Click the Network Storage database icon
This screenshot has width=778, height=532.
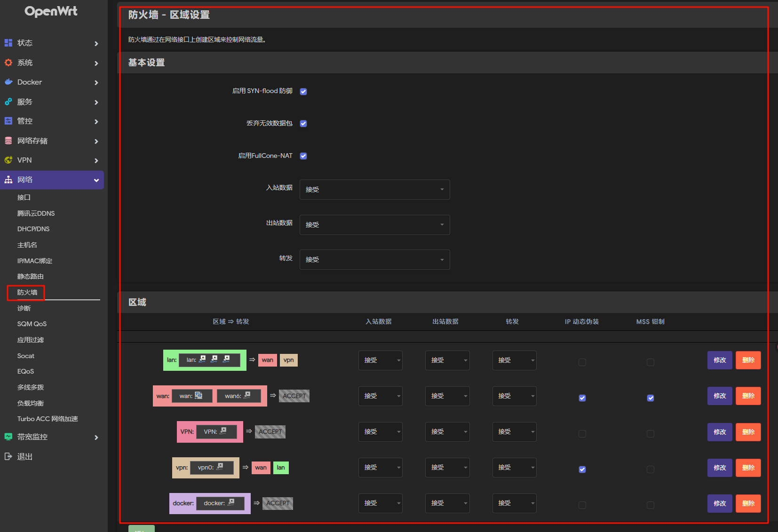tap(8, 141)
